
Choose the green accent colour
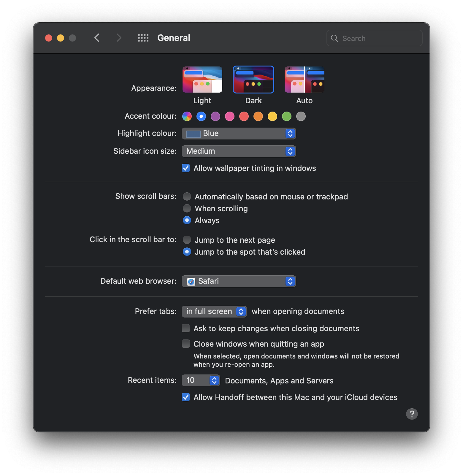pyautogui.click(x=287, y=116)
